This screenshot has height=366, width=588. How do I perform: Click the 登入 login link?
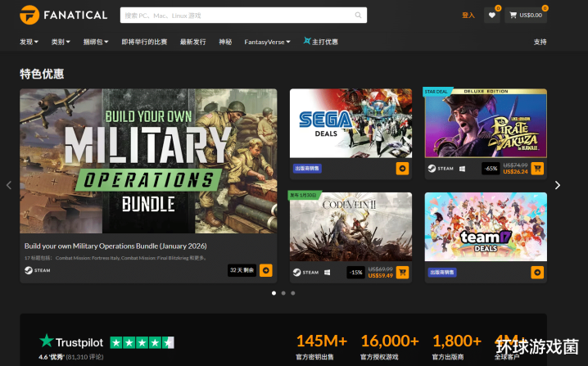pyautogui.click(x=468, y=15)
